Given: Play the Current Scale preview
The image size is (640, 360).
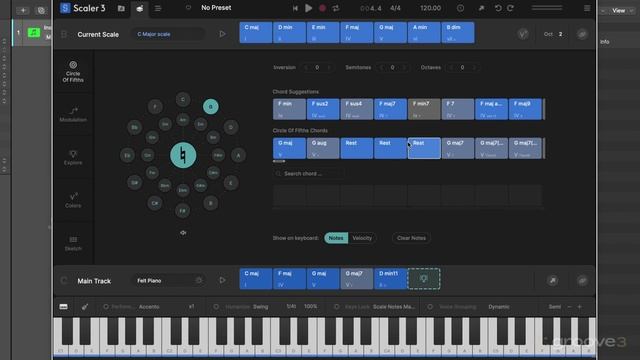Looking at the screenshot, I should coord(222,34).
